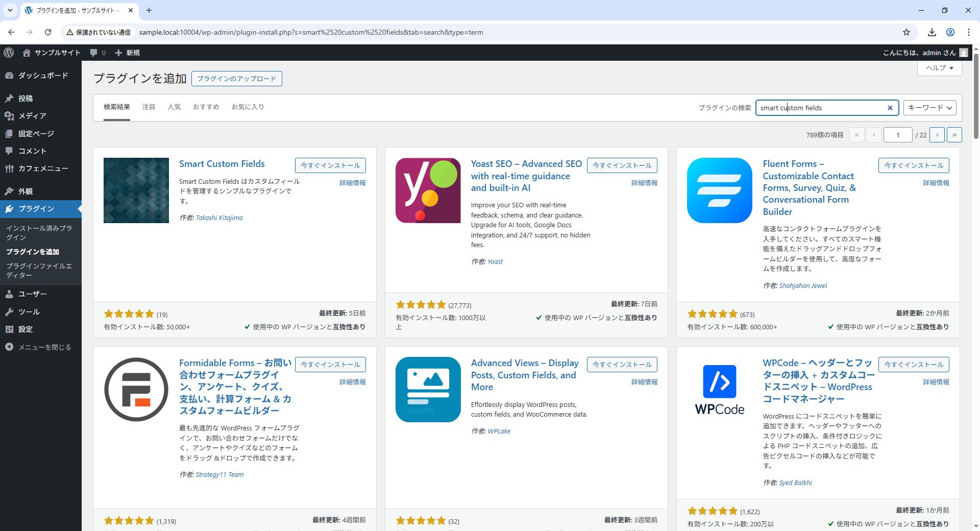The height and width of the screenshot is (531, 980).
Task: Install Formidable Forms now
Action: click(330, 365)
